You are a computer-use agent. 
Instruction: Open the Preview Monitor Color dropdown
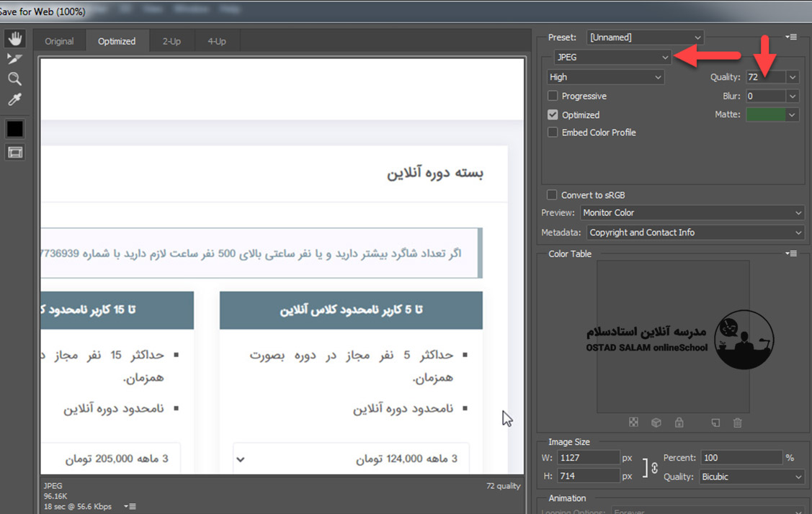coord(692,213)
